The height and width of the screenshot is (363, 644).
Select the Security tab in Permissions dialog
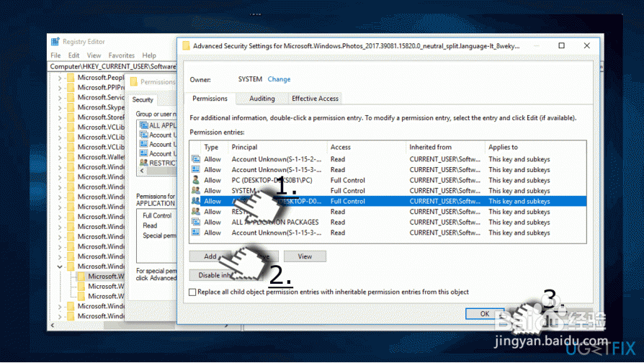point(143,100)
